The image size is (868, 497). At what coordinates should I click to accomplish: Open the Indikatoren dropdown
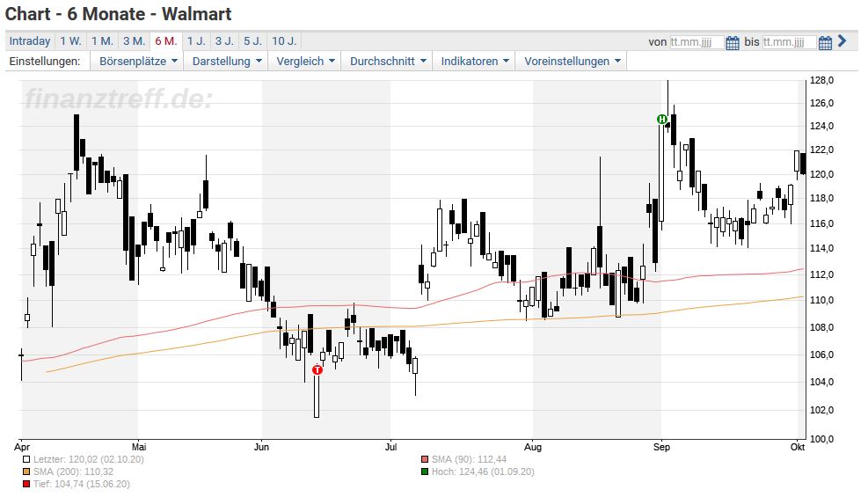474,62
